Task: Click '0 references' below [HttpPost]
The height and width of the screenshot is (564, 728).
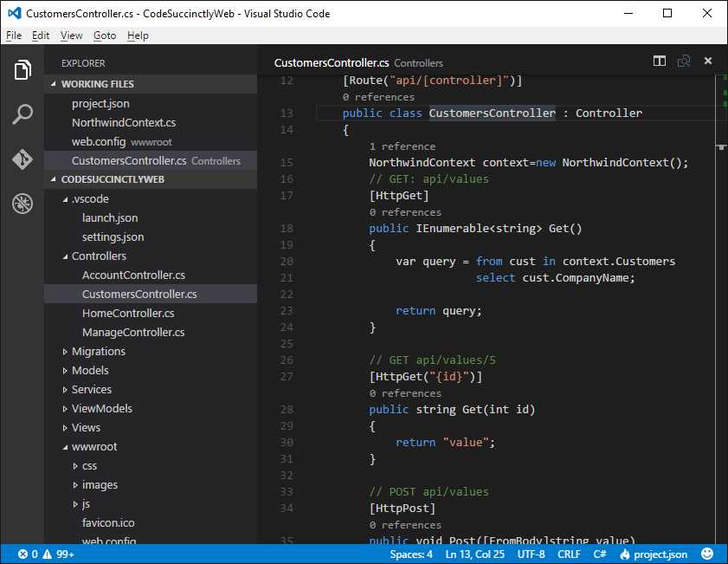Action: [x=405, y=525]
